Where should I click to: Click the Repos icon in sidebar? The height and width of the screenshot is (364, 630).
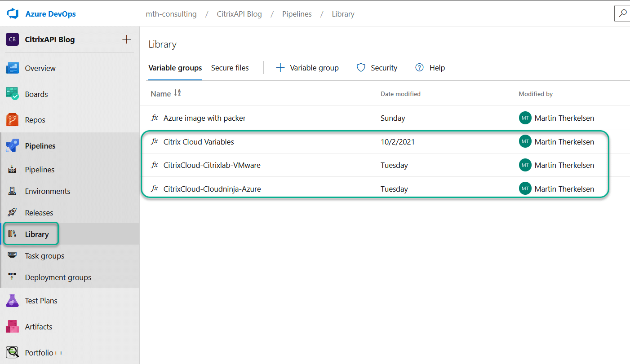click(x=12, y=120)
